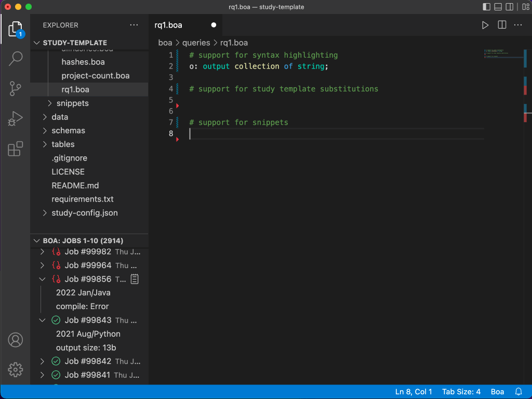Open More Actions with the editor ellipsis icon
This screenshot has width=532, height=399.
coord(517,24)
